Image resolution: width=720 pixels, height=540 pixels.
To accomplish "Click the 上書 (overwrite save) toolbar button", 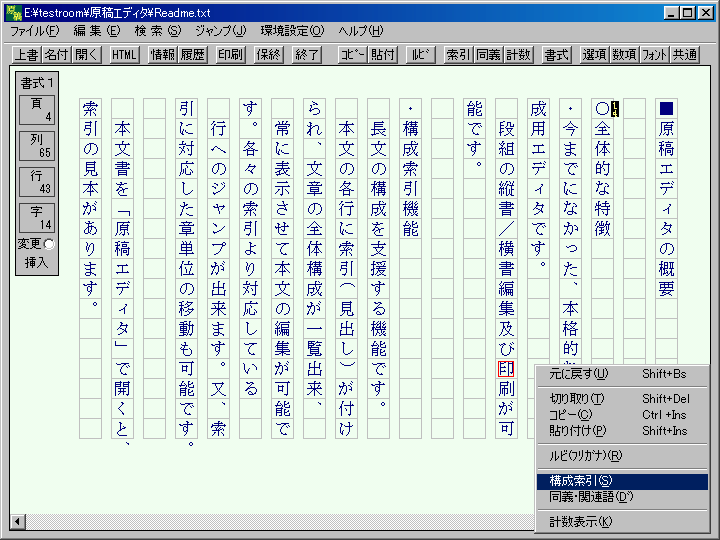I will tap(27, 55).
